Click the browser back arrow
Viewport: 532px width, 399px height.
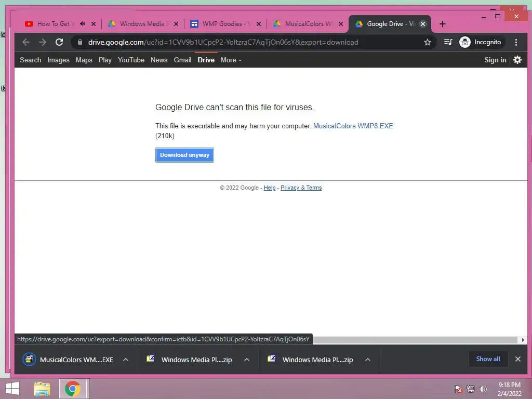pyautogui.click(x=26, y=42)
